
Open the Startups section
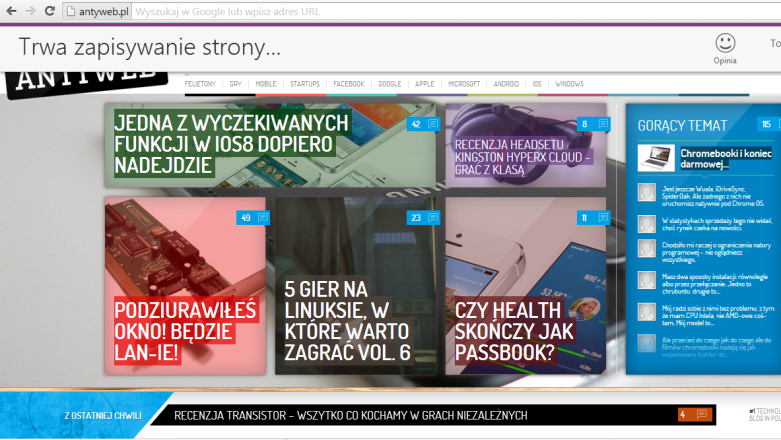305,84
